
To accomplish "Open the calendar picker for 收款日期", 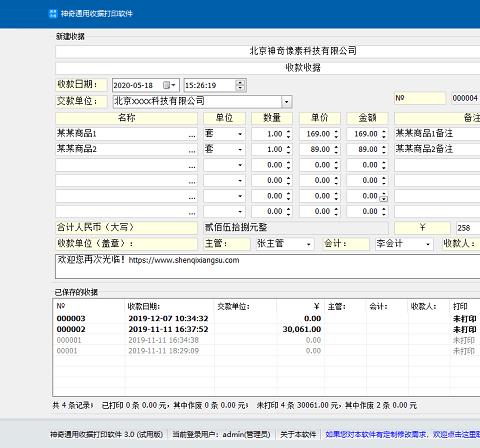I will 169,85.
